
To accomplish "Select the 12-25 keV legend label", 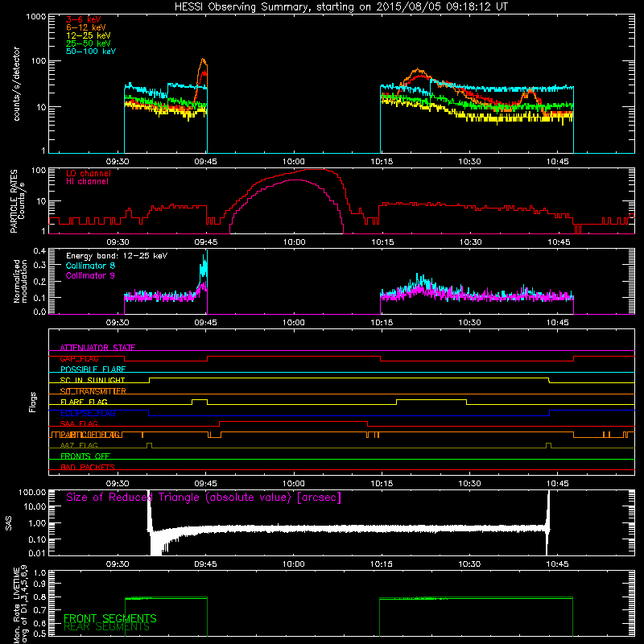I will click(x=89, y=35).
